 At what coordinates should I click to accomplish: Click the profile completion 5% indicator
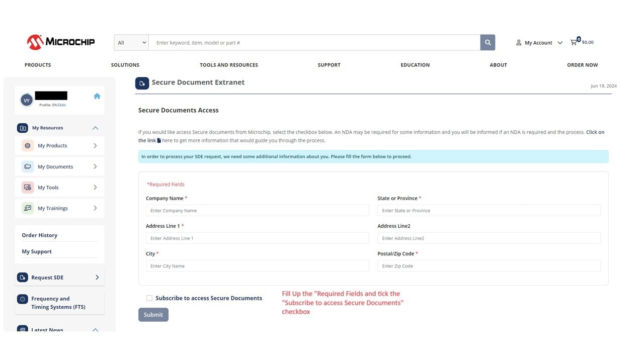point(50,105)
